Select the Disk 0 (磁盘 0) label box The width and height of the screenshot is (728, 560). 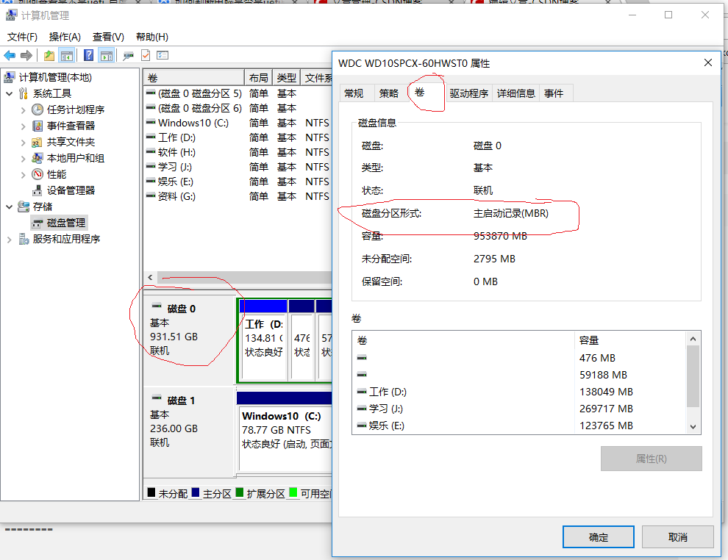[188, 340]
